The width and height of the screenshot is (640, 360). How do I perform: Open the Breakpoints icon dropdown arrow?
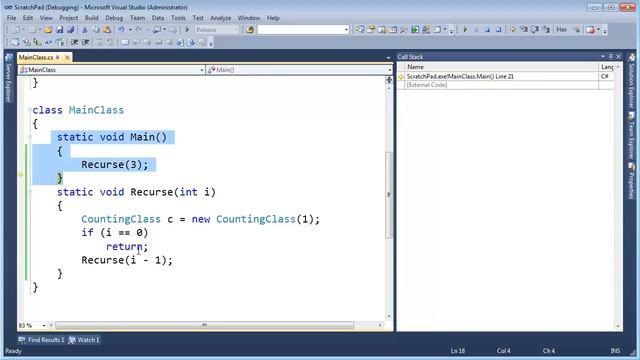(598, 30)
